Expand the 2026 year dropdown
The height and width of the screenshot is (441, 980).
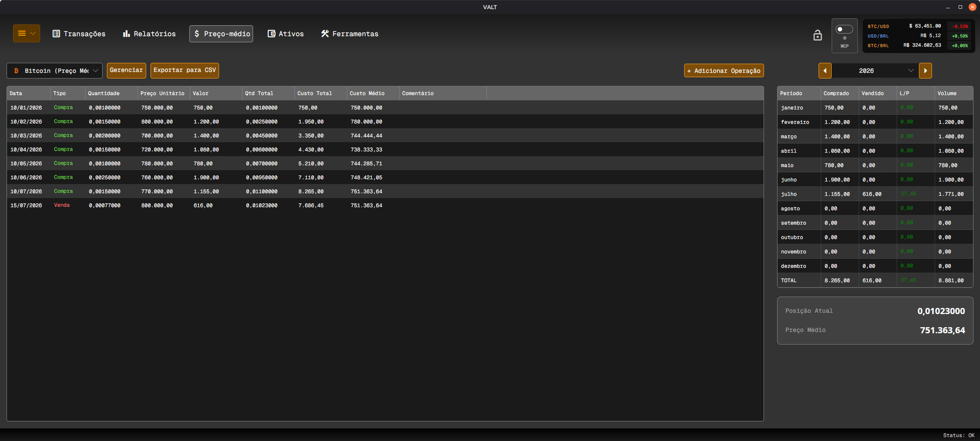875,71
